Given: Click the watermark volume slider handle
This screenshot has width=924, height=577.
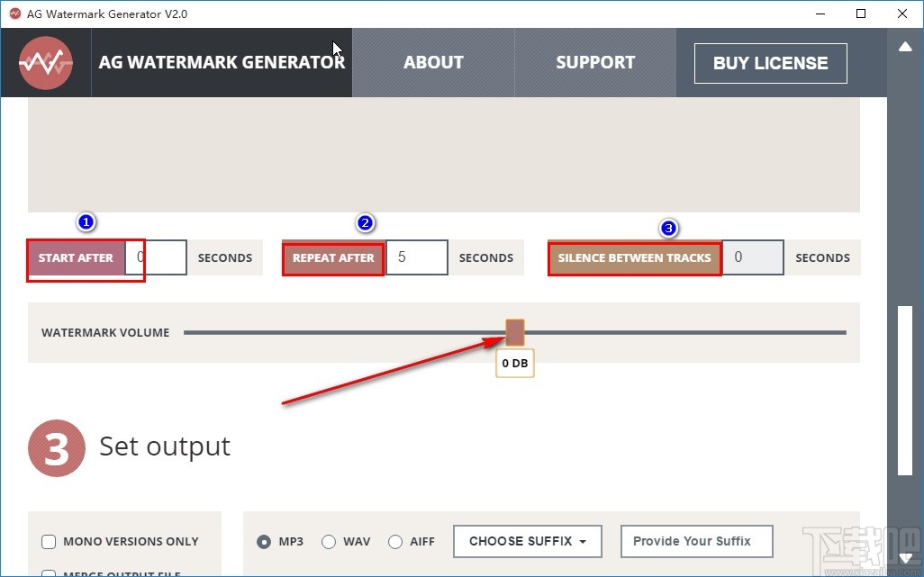Looking at the screenshot, I should (x=515, y=333).
